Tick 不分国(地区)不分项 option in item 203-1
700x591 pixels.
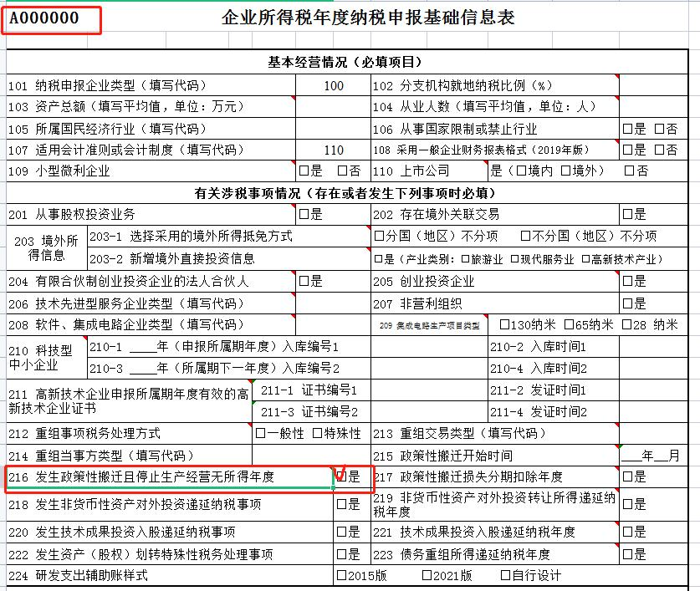point(525,237)
